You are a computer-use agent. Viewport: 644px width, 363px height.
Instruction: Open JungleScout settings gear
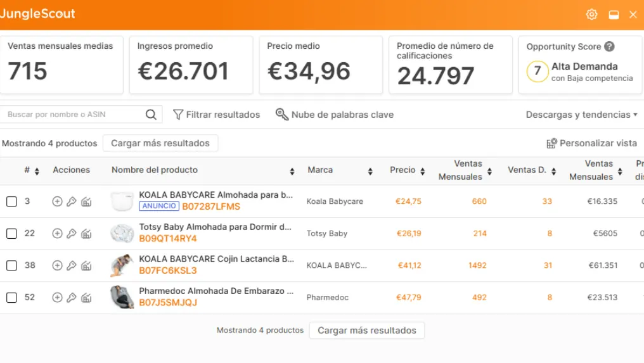[x=591, y=15]
